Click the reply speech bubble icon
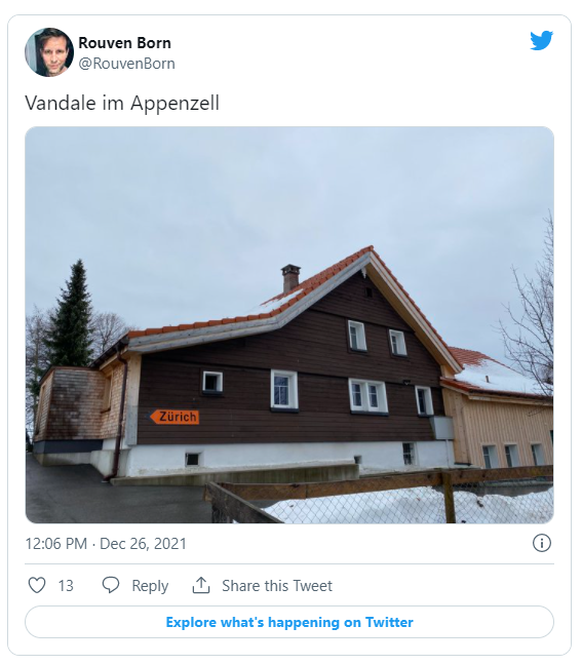Viewport: 582px width, 665px height. 111,585
